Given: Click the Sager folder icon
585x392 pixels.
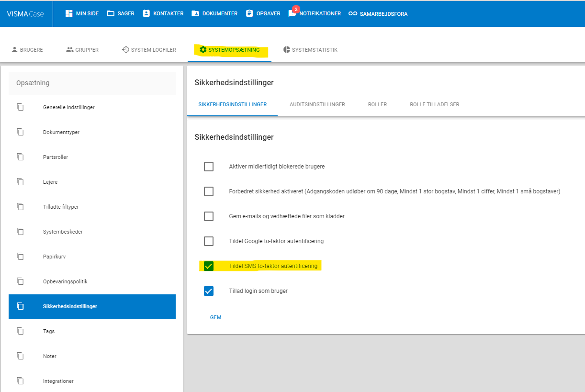Looking at the screenshot, I should tap(111, 13).
